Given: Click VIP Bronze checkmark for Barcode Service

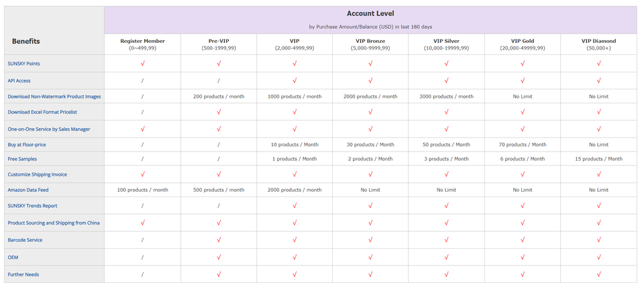Looking at the screenshot, I should [370, 239].
